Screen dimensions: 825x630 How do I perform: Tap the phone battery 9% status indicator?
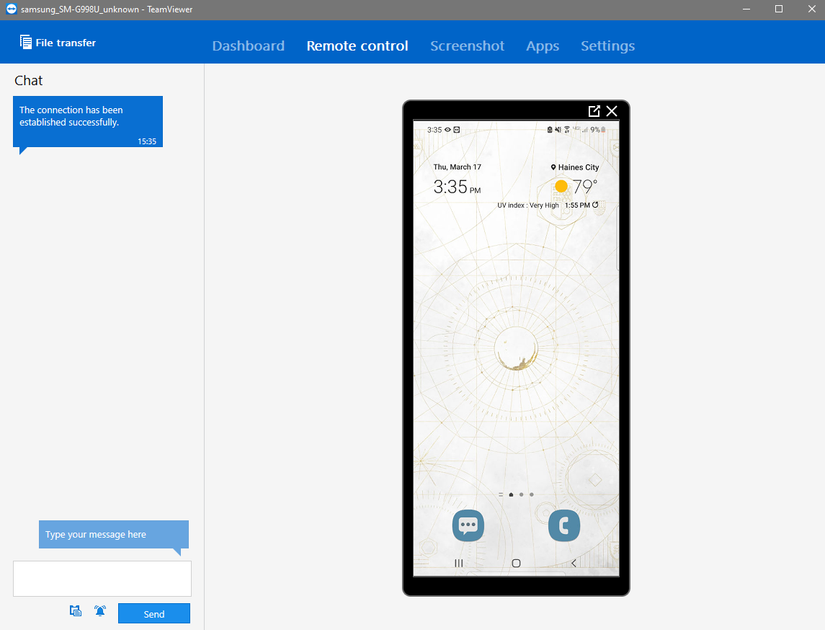pos(598,129)
